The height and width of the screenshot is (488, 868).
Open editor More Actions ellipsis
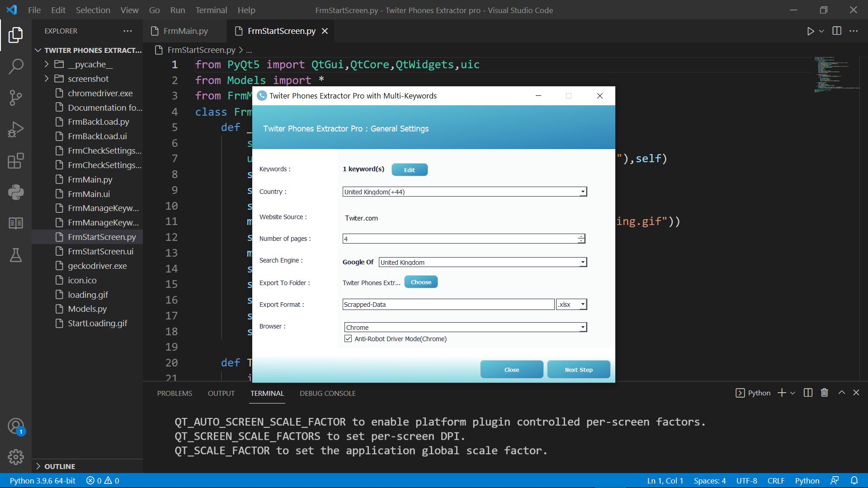(x=854, y=31)
